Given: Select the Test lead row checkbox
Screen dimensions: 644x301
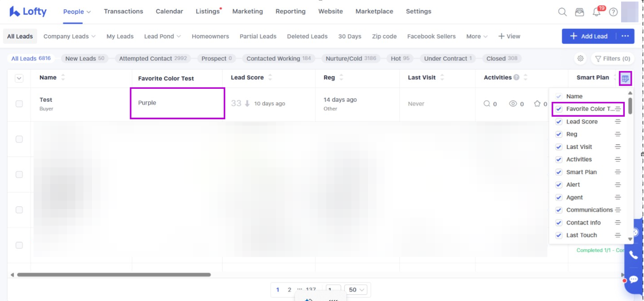Looking at the screenshot, I should click(x=19, y=104).
